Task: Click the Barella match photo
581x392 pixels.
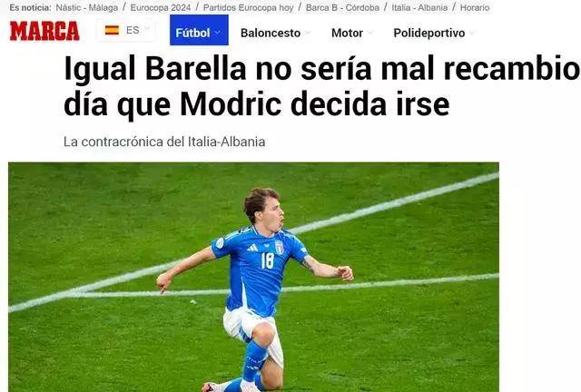Action: [x=253, y=277]
